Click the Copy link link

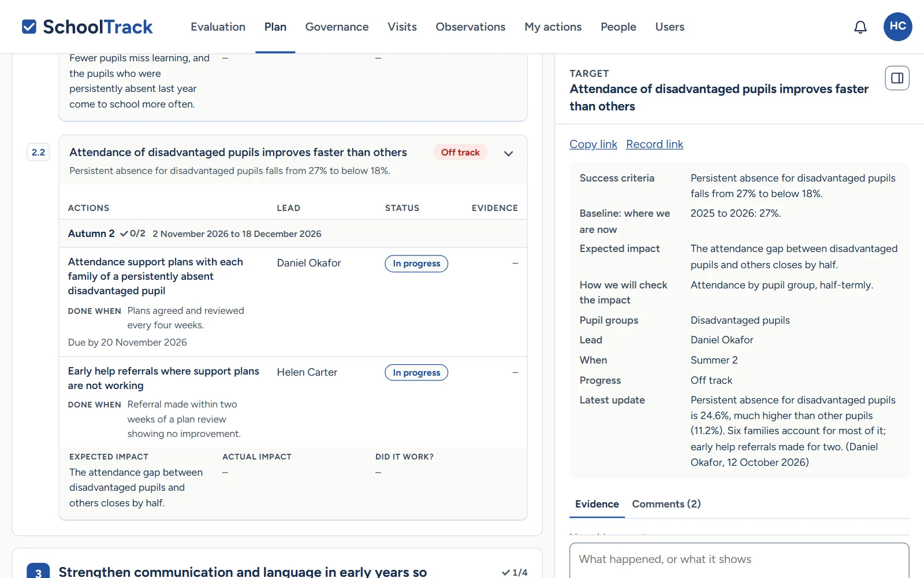coord(593,144)
